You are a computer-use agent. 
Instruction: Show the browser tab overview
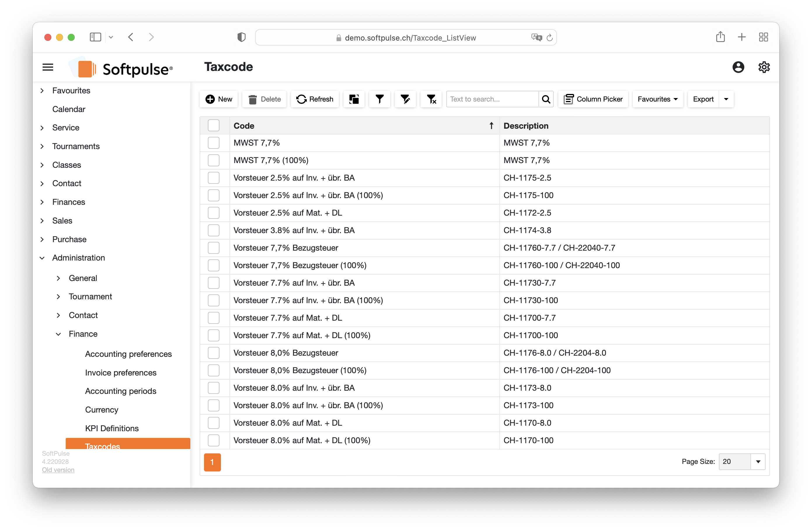point(763,37)
